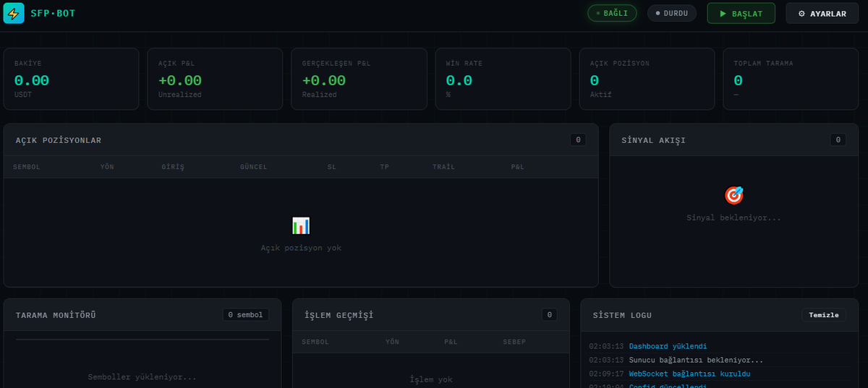Click the Açık P&L unrealized card
The image size is (868, 388).
coord(215,79)
